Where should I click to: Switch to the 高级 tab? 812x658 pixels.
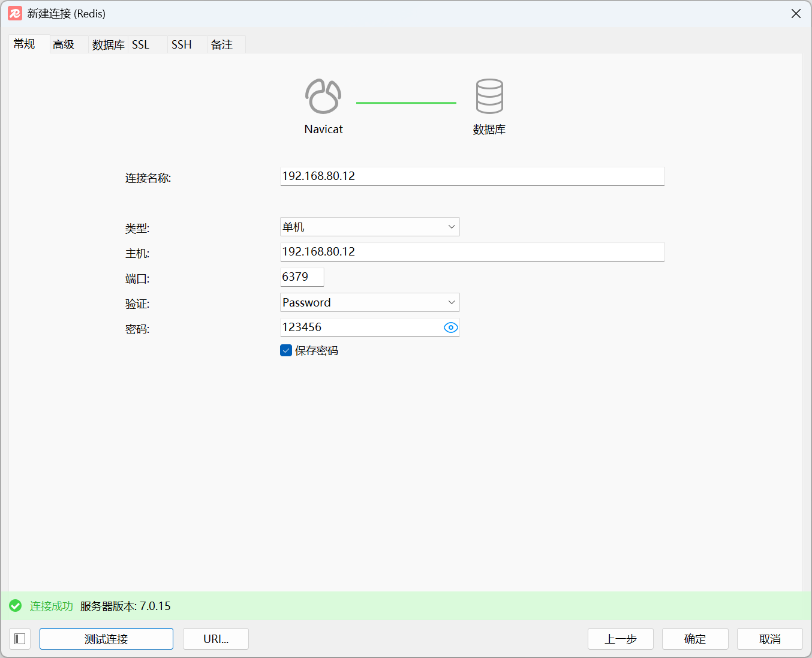(x=64, y=45)
